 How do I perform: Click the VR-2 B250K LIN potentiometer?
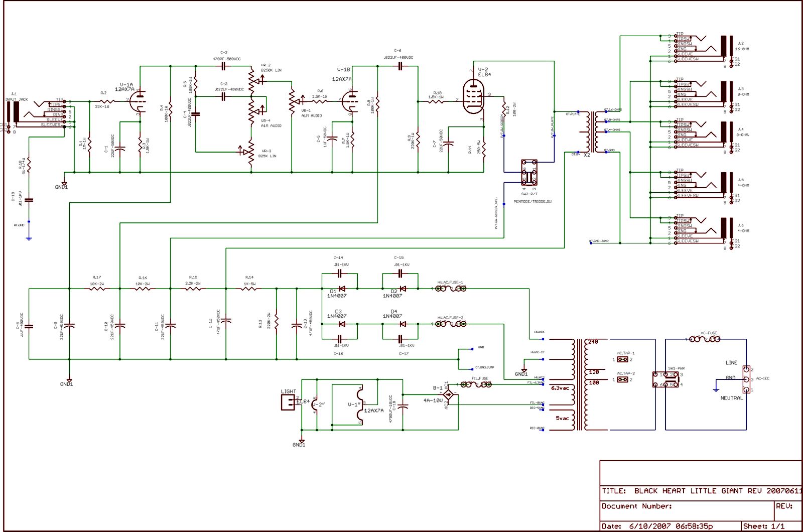[252, 81]
